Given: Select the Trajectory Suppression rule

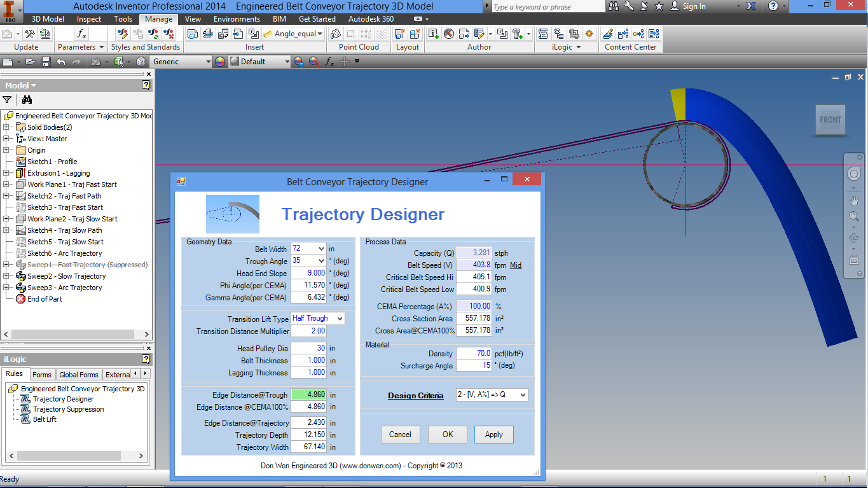Looking at the screenshot, I should [68, 409].
